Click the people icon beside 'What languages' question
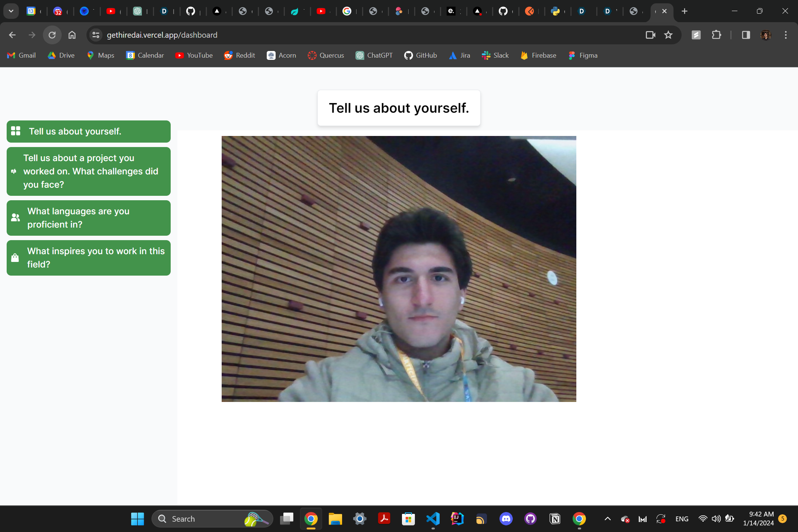Image resolution: width=798 pixels, height=532 pixels. 15,218
